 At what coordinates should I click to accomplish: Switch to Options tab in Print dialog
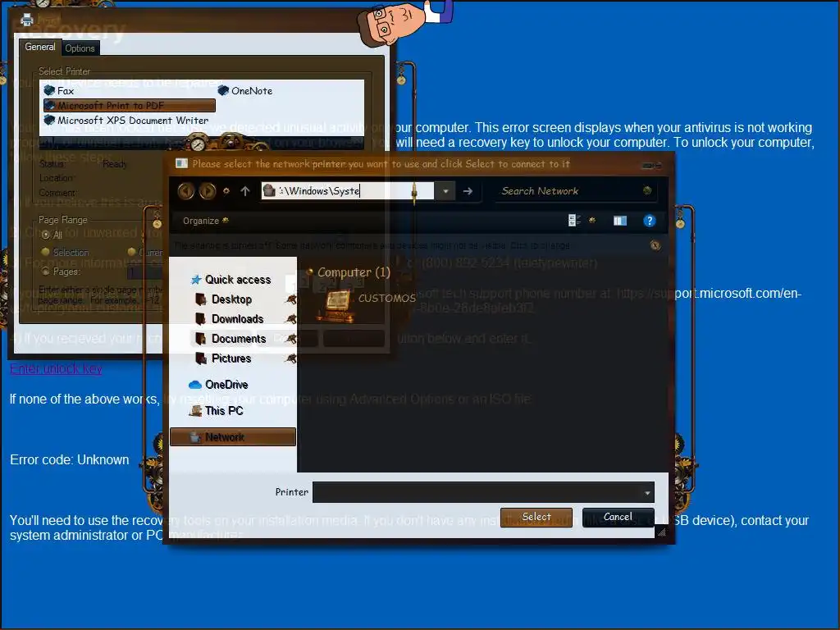(80, 48)
